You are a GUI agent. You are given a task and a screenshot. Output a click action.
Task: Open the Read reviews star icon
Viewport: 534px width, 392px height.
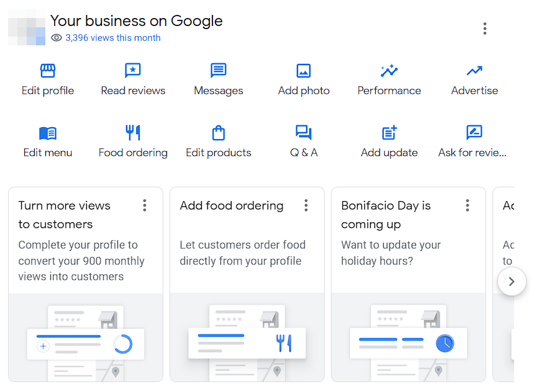pyautogui.click(x=133, y=71)
